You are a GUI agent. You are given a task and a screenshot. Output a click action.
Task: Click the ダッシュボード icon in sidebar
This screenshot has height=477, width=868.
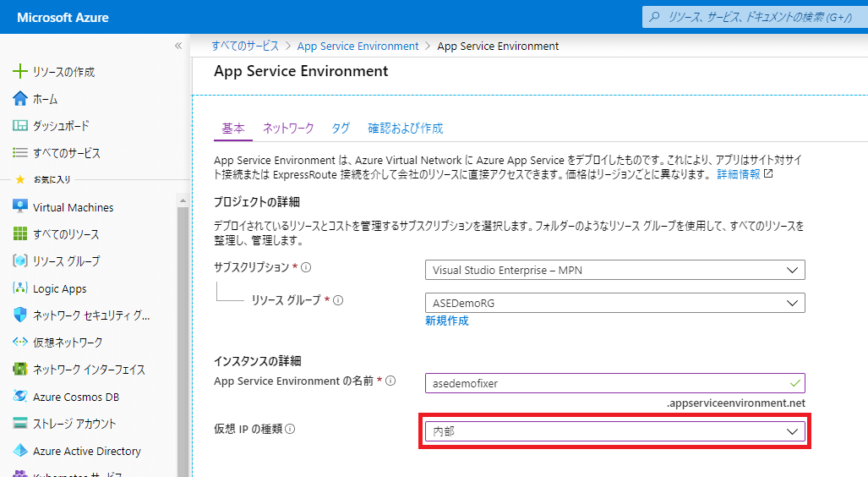(x=20, y=126)
